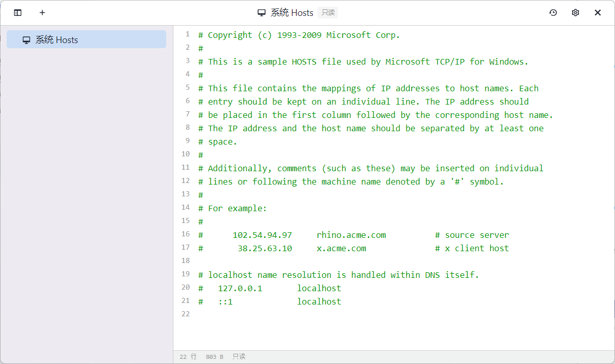The height and width of the screenshot is (364, 615).
Task: Open the history clock icon
Action: coord(553,13)
